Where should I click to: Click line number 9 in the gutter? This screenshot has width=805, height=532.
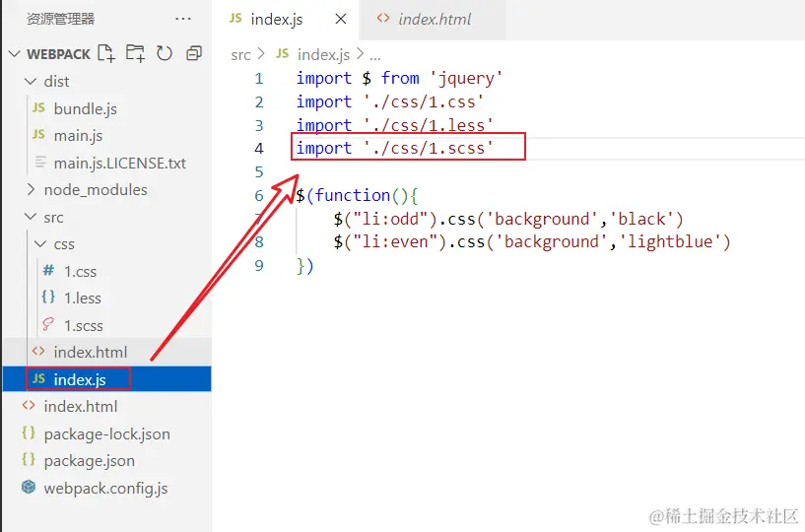259,265
